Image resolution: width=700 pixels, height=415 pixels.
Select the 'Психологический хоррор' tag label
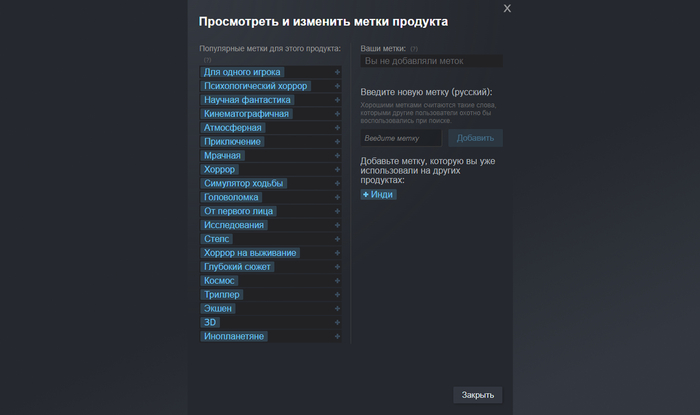pyautogui.click(x=255, y=86)
